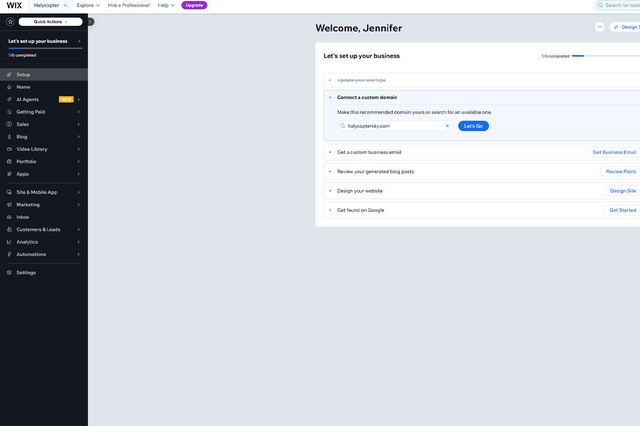This screenshot has height=426, width=640.
Task: Click the magnifier icon in domain field
Action: (342, 126)
